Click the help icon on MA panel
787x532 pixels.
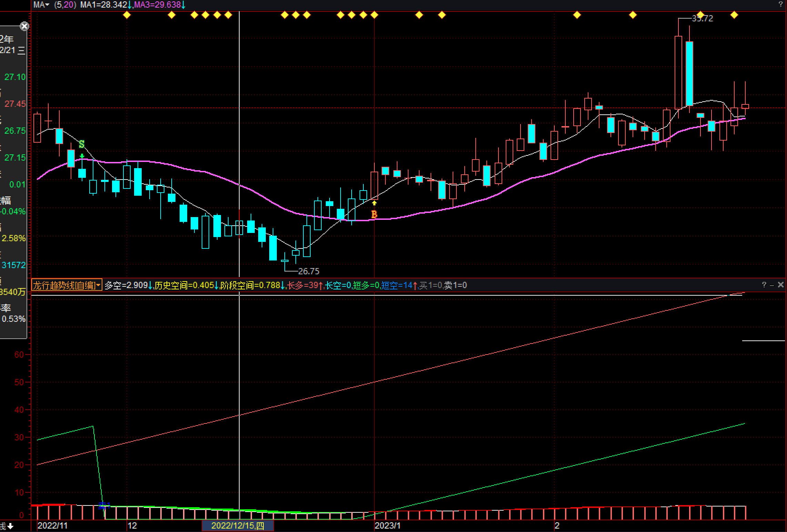(x=780, y=4)
